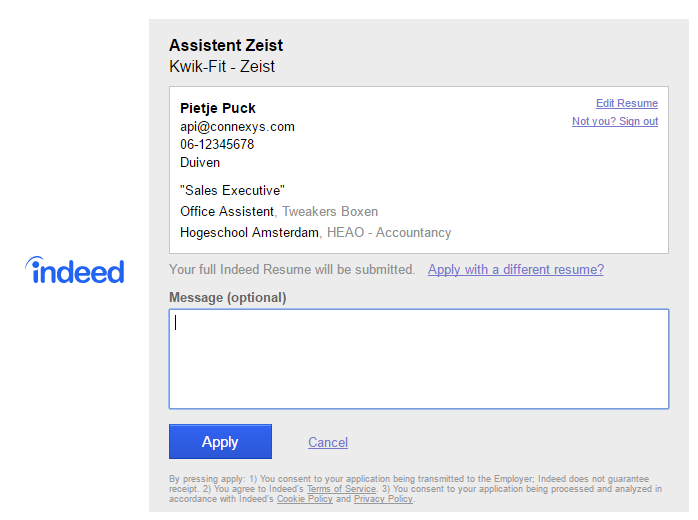
Task: Focus the optional Message text box
Action: coord(419,359)
